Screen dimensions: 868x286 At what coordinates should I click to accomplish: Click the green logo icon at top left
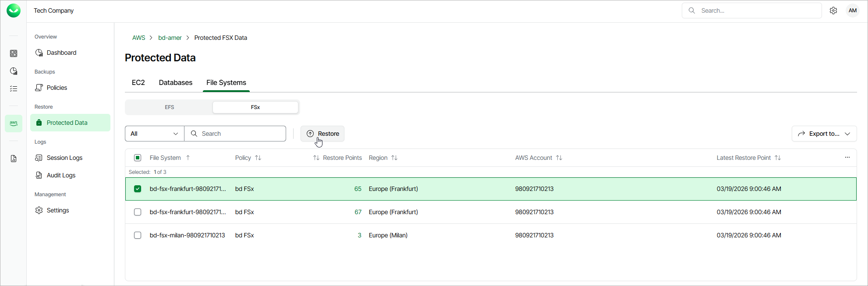click(14, 11)
